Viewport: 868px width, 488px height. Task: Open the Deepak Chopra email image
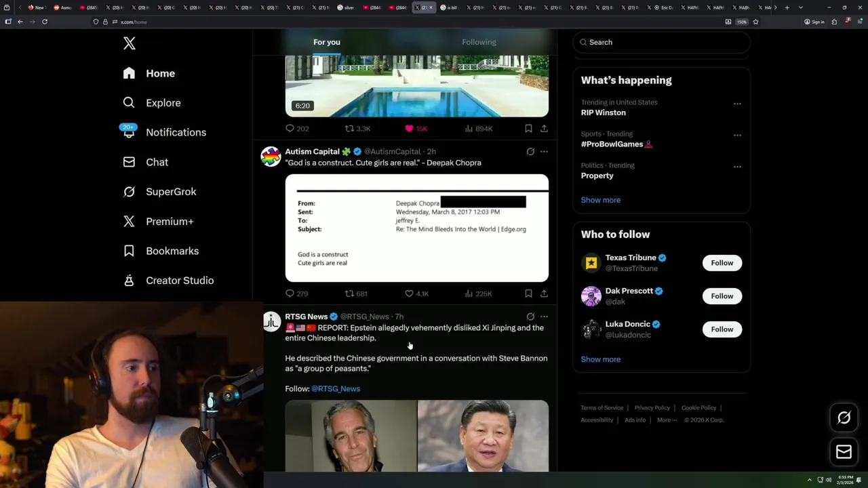coord(416,228)
